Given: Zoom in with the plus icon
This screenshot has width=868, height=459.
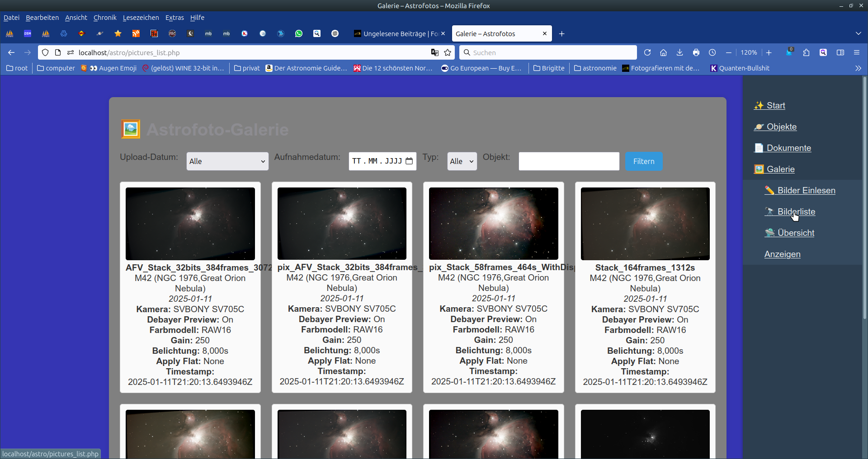Looking at the screenshot, I should pos(769,52).
